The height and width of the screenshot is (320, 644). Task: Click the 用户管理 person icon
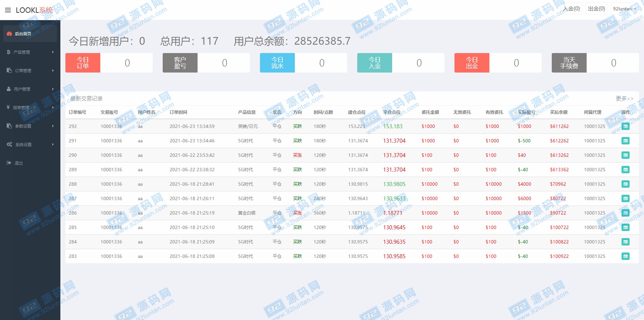pos(9,89)
